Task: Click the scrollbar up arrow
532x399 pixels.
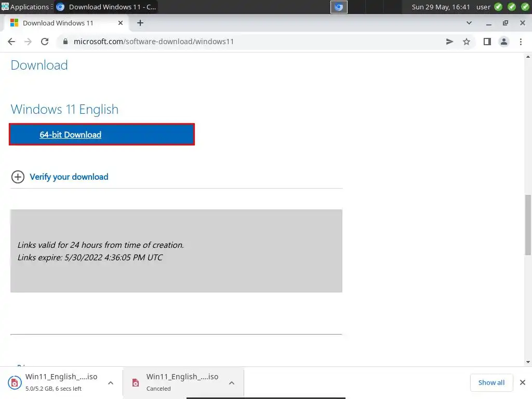Action: [x=528, y=56]
